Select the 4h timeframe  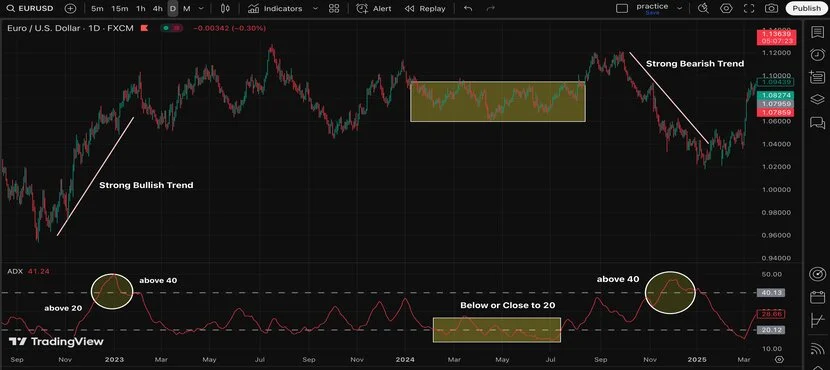(x=157, y=8)
